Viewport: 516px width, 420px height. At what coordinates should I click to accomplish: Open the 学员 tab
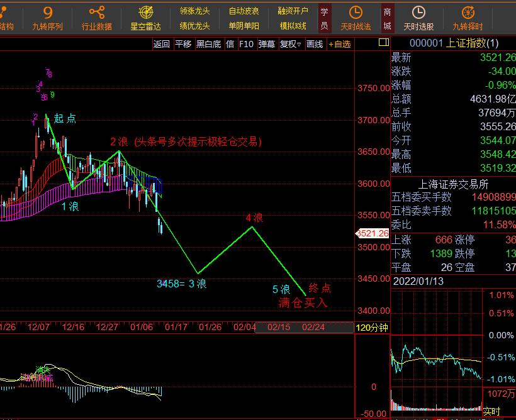coord(324,18)
